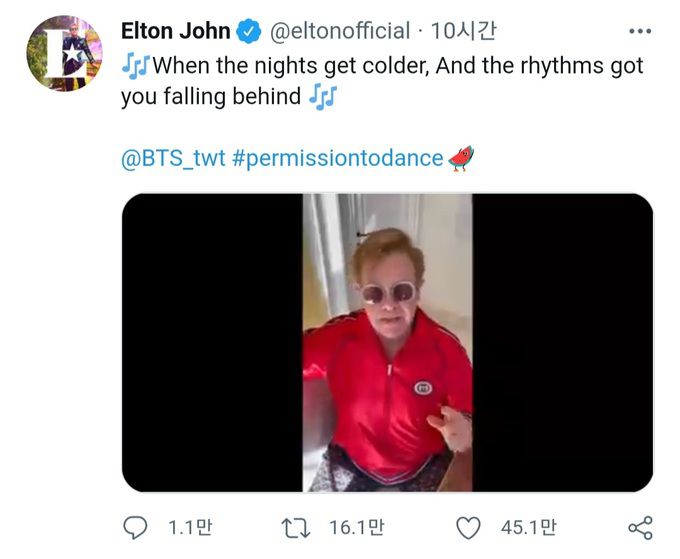The height and width of the screenshot is (559, 680).
Task: Click the 1.1만 reply count
Action: pyautogui.click(x=190, y=527)
